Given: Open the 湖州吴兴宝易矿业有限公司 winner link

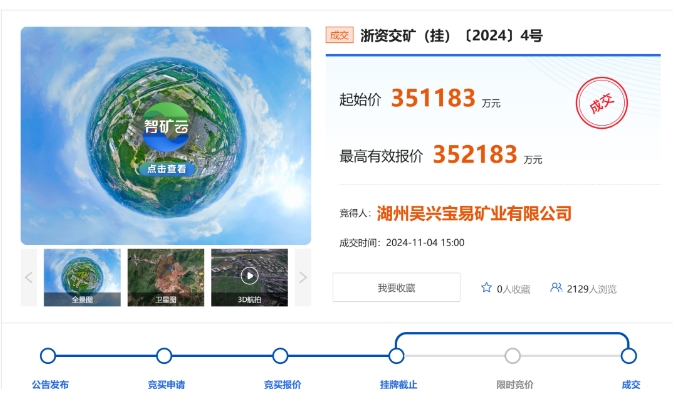Looking at the screenshot, I should tap(474, 213).
